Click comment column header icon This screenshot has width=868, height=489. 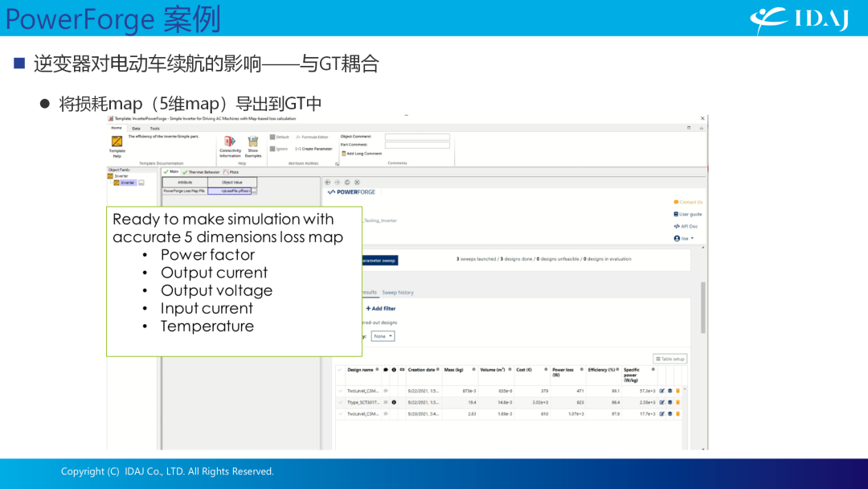[x=386, y=370]
